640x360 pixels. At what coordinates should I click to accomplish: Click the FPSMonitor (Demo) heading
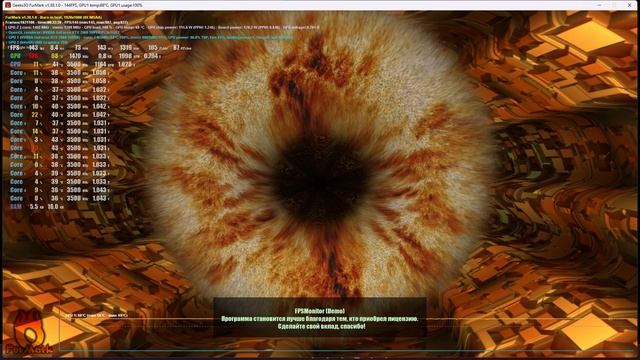[x=320, y=311]
